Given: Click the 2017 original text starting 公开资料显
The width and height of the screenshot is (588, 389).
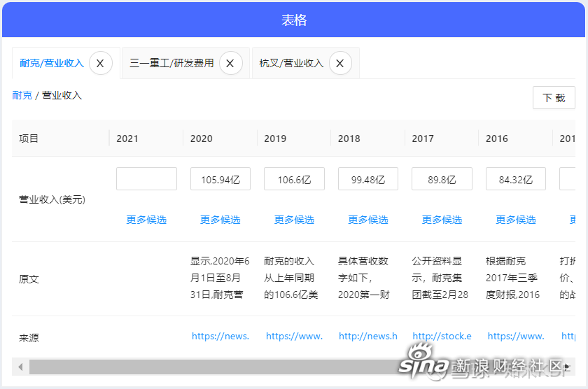Looking at the screenshot, I should tap(440, 278).
